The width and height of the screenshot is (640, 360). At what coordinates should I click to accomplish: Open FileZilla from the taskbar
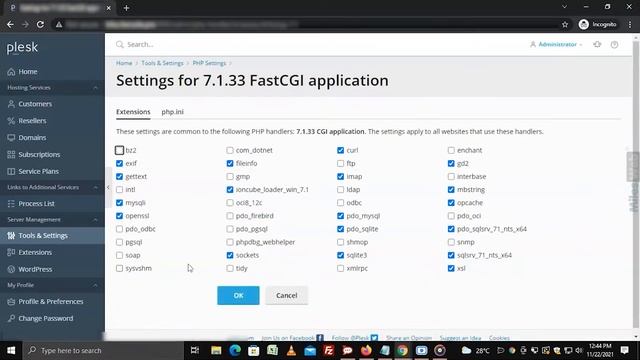point(329,350)
